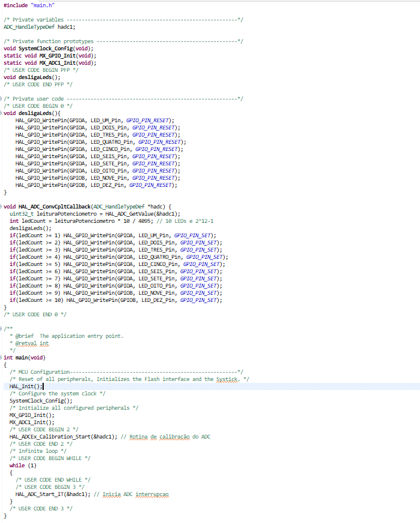Click the static MX_GPIO_Init prototype line

pyautogui.click(x=49, y=55)
